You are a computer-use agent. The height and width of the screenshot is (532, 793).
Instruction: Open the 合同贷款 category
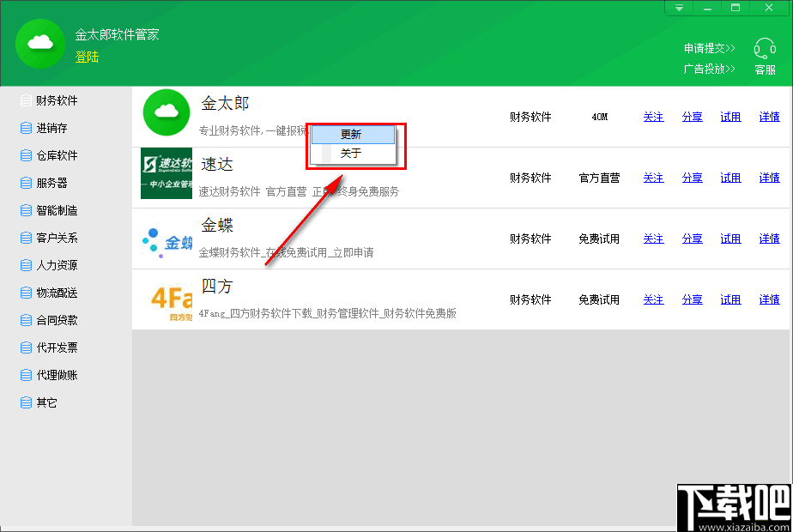pyautogui.click(x=57, y=320)
